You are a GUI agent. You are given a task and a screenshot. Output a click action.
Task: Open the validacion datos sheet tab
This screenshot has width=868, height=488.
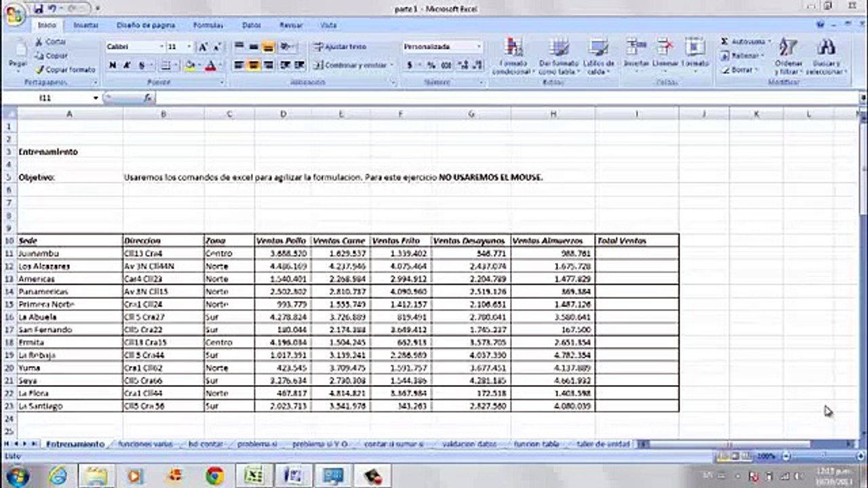pos(469,444)
